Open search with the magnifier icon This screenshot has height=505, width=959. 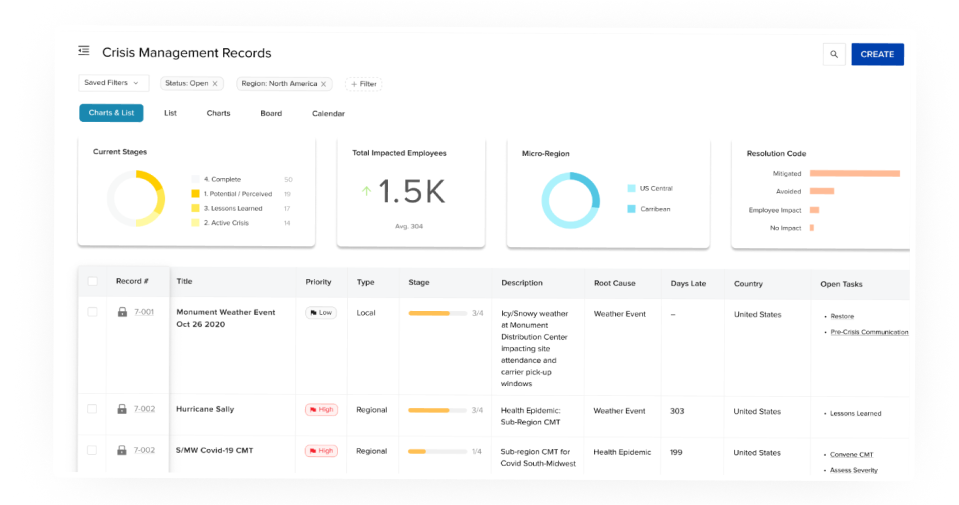coord(834,54)
